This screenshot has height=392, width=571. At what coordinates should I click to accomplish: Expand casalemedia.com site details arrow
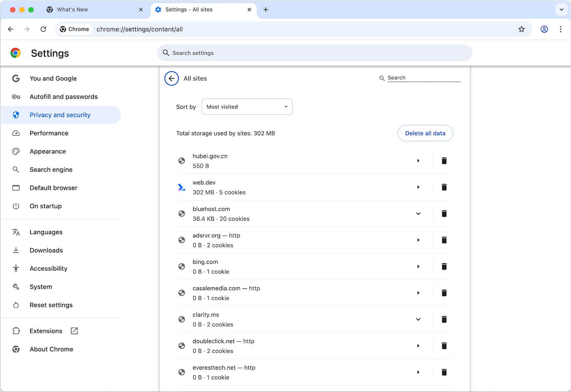(x=418, y=293)
